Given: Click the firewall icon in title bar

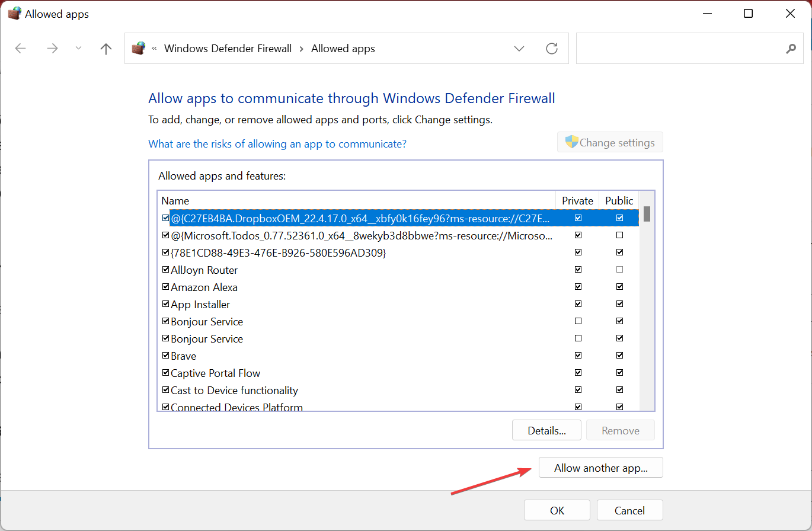Looking at the screenshot, I should (14, 14).
